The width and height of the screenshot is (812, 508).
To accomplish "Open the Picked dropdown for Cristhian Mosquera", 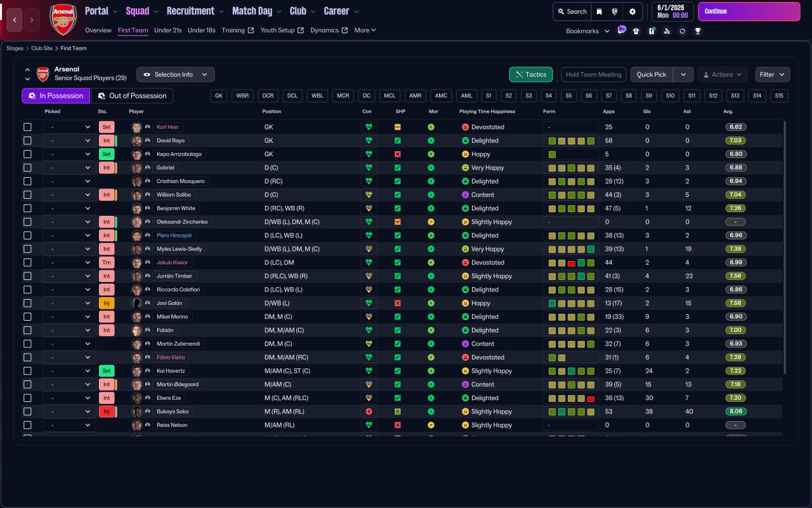I will [70, 182].
